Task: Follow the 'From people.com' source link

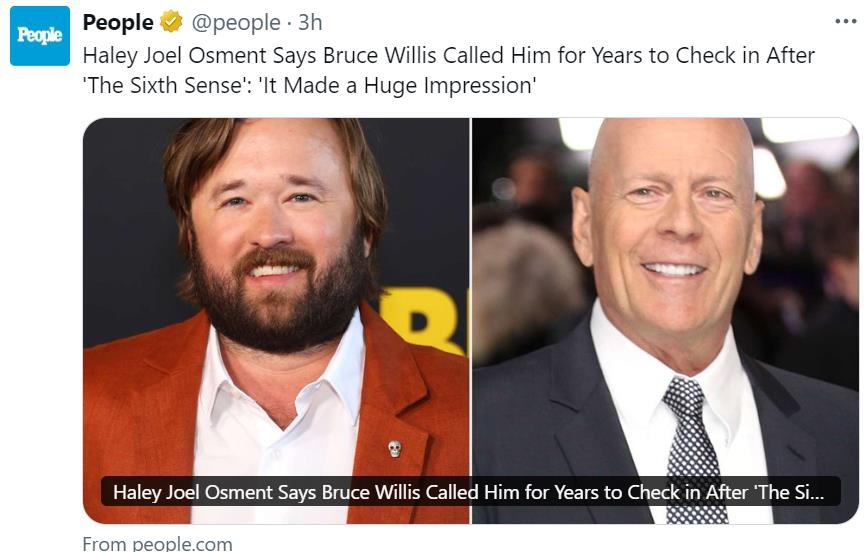Action: 157,543
